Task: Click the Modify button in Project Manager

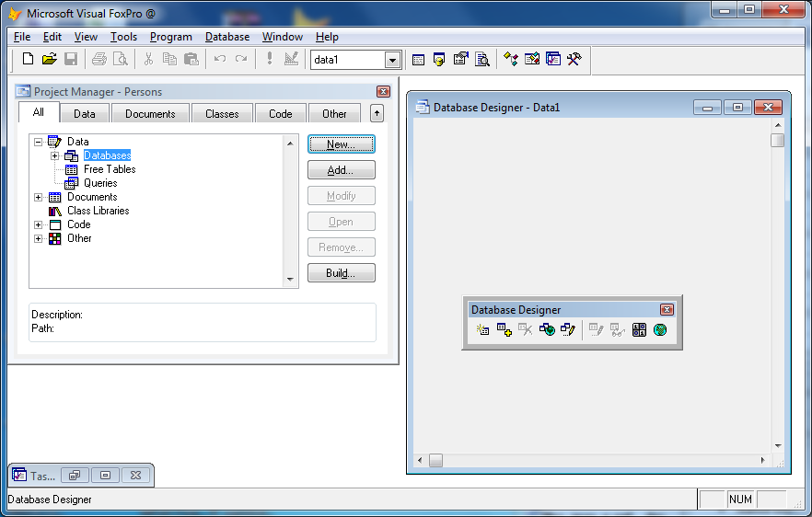Action: (342, 196)
